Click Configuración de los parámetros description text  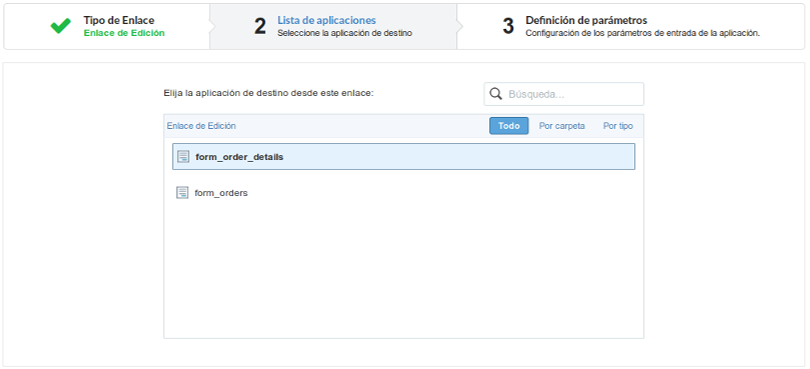643,33
